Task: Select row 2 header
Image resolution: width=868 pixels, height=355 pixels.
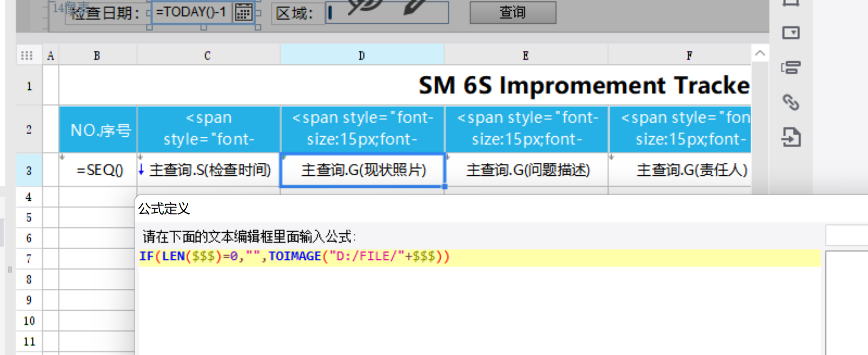Action: point(29,129)
